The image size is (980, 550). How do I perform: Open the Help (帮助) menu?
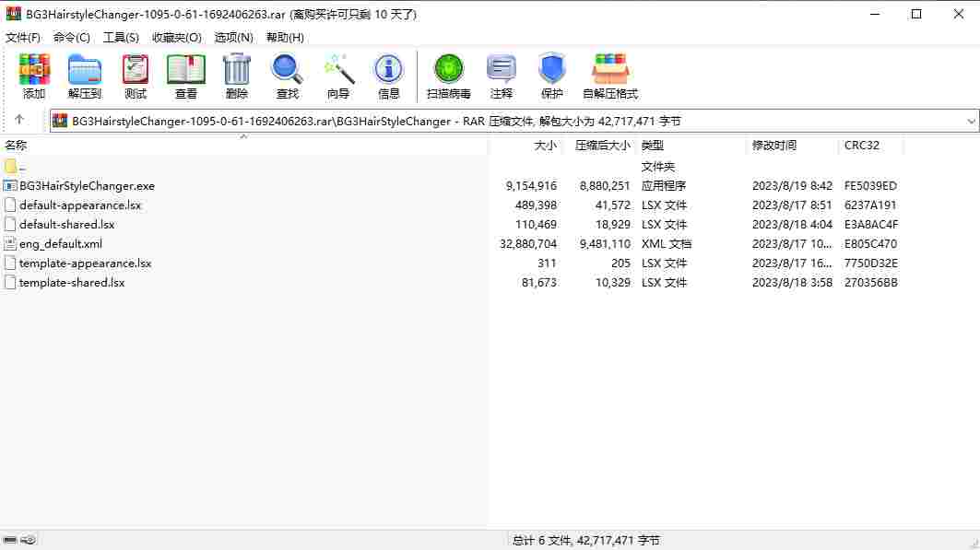[x=285, y=38]
